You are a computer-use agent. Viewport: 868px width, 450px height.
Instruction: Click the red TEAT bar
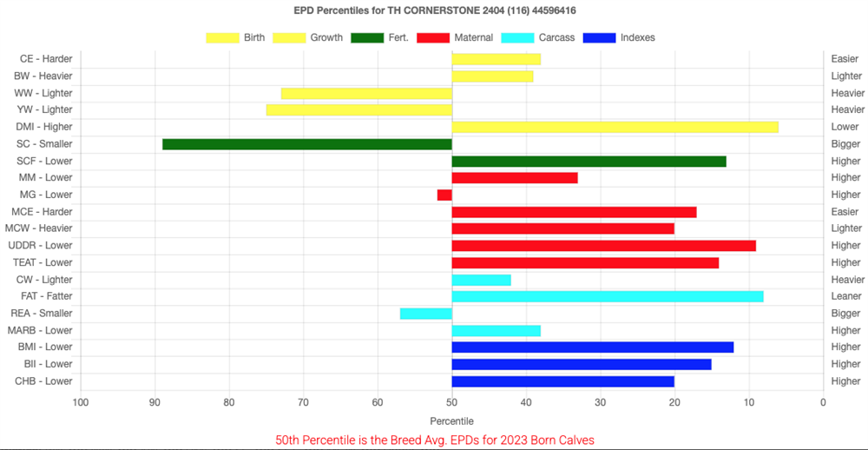[x=585, y=262]
